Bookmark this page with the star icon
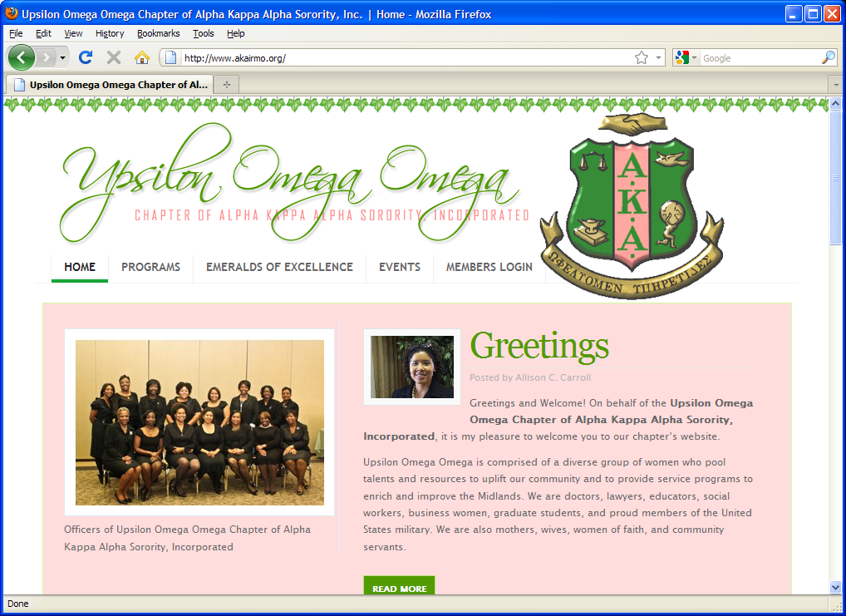 click(642, 57)
